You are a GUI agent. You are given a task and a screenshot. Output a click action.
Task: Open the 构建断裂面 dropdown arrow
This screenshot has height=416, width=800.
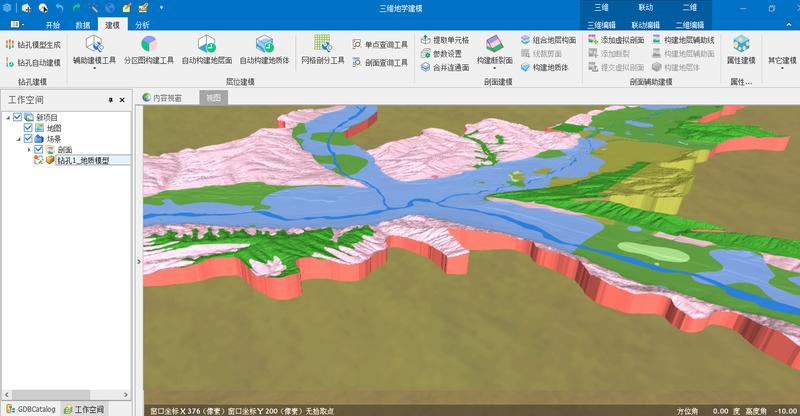click(x=494, y=68)
